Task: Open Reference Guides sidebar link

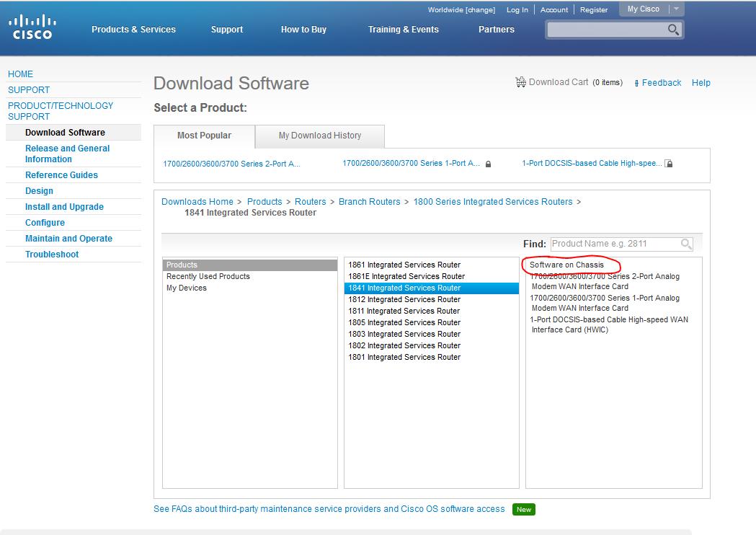Action: (61, 175)
